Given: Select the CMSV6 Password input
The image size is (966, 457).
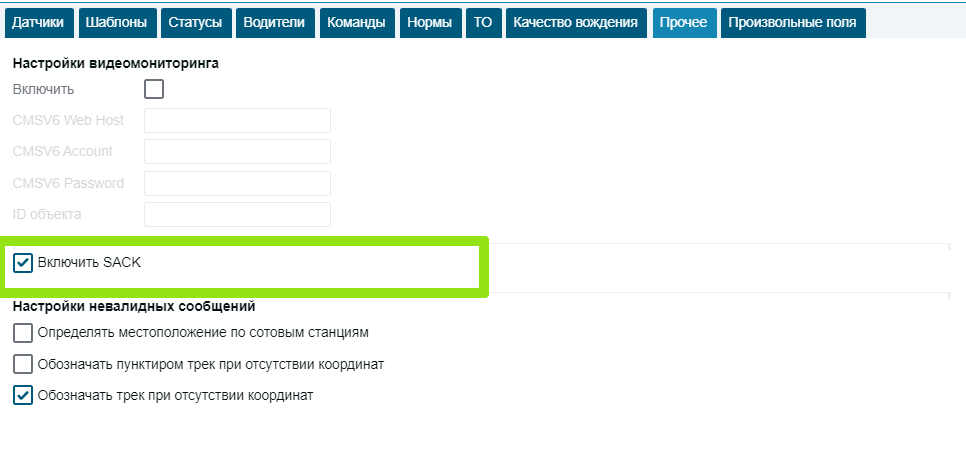Looking at the screenshot, I should (x=237, y=183).
